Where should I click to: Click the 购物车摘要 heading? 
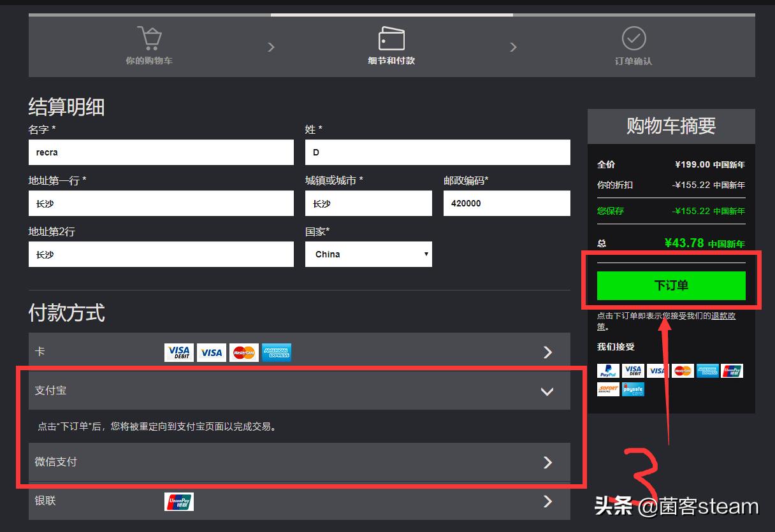[x=671, y=126]
